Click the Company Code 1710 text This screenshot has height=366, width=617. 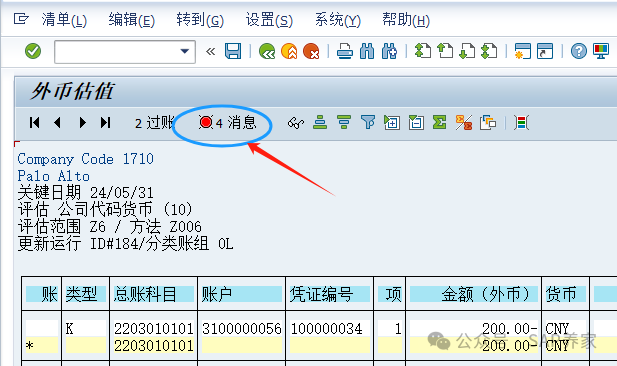85,159
